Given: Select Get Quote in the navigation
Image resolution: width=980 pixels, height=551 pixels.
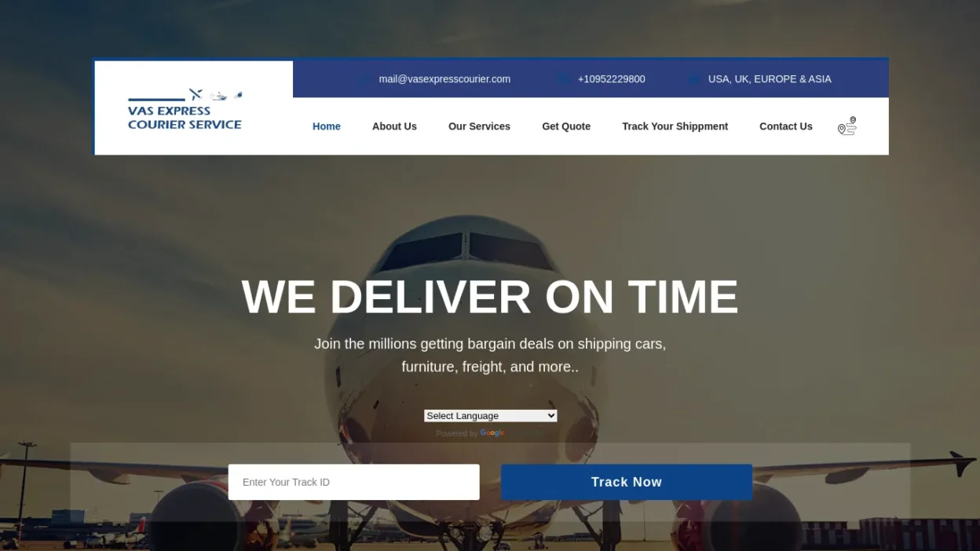Looking at the screenshot, I should pos(566,126).
